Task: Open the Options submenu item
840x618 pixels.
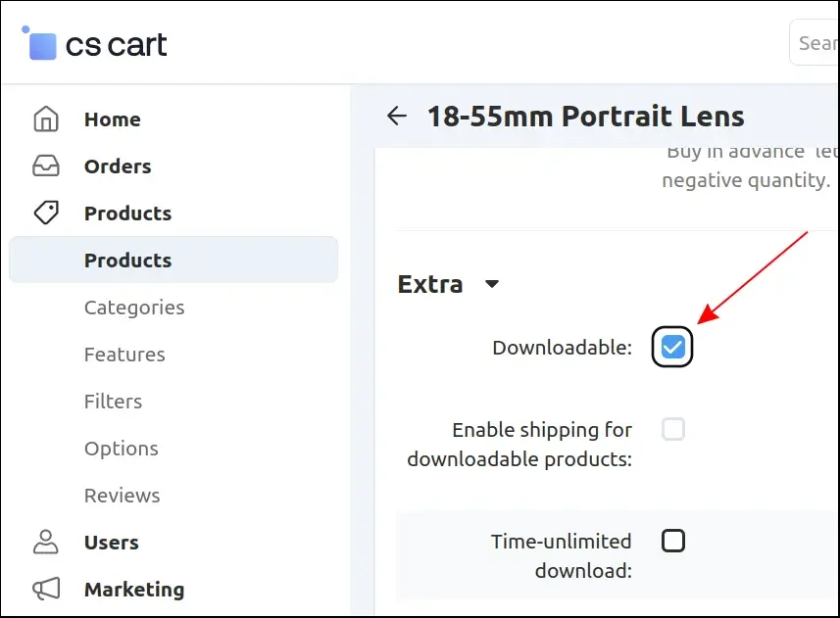Action: pos(121,449)
